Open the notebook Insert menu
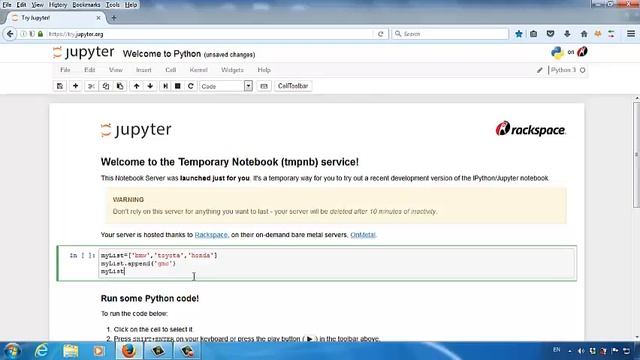Viewport: 640px width, 360px height. click(x=144, y=70)
